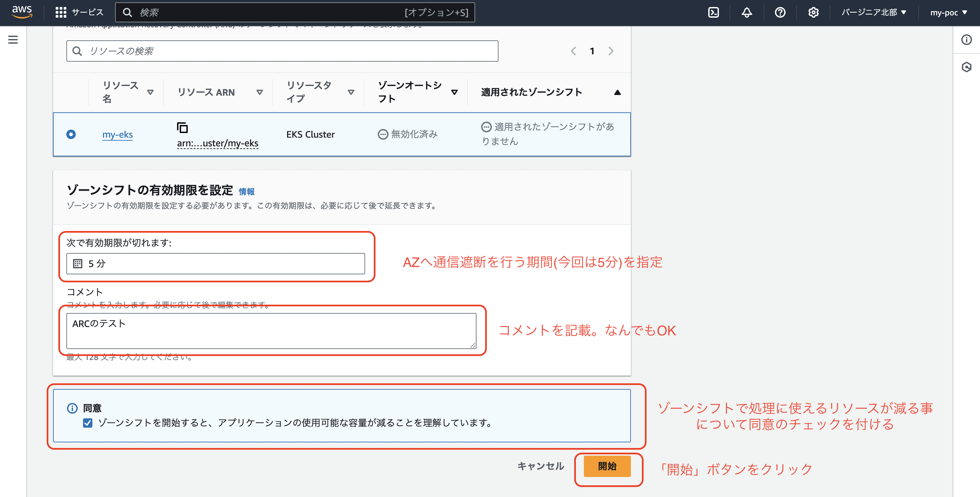The width and height of the screenshot is (980, 497).
Task: Click the 同意 info icon
Action: click(72, 408)
